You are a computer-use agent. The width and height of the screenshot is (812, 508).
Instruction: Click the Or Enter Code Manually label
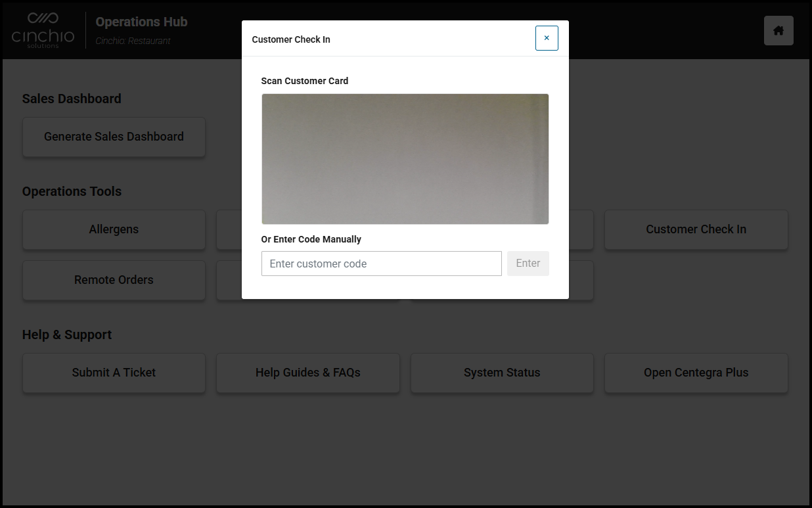pyautogui.click(x=311, y=239)
